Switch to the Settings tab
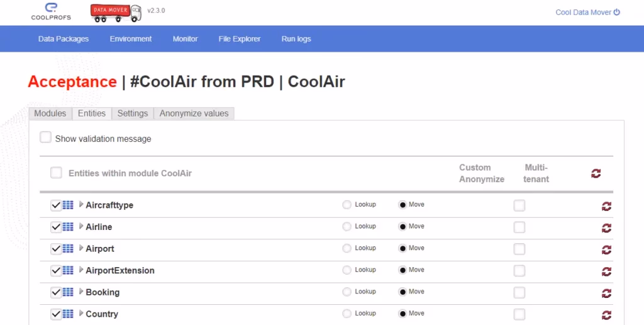 click(x=133, y=113)
